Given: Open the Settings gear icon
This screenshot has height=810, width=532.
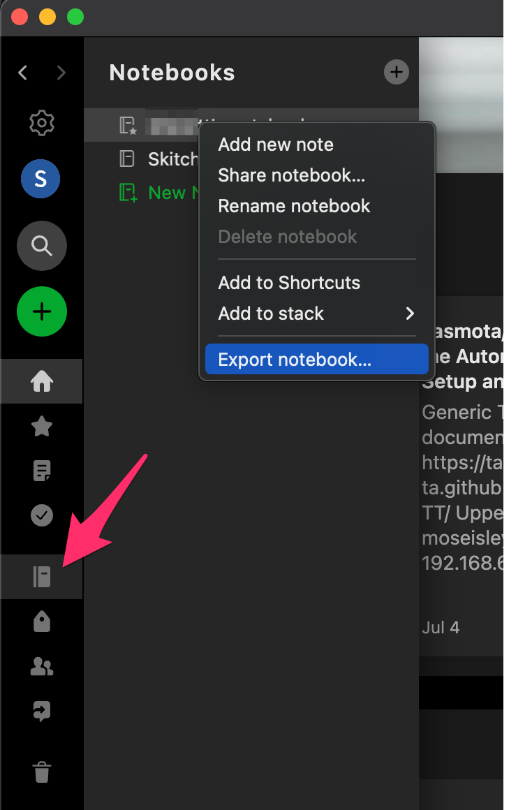Looking at the screenshot, I should [x=42, y=124].
